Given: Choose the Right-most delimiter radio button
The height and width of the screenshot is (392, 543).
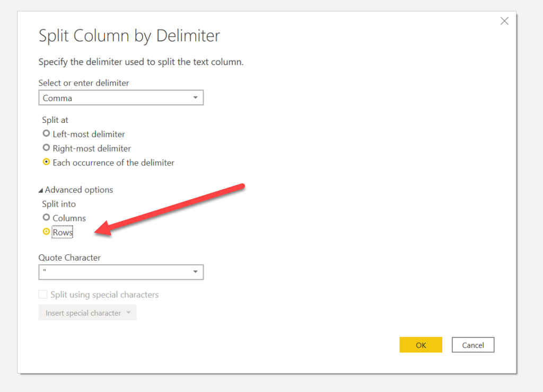Looking at the screenshot, I should click(x=46, y=148).
